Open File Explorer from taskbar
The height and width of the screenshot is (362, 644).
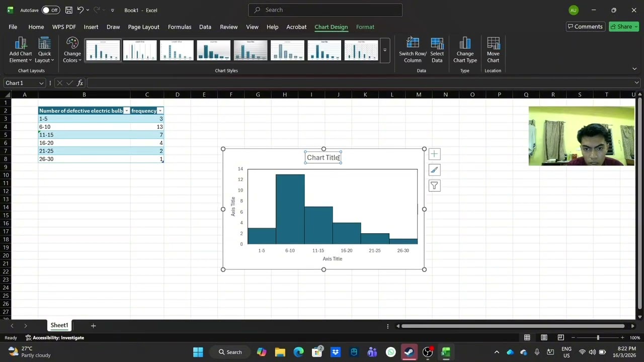[280, 352]
